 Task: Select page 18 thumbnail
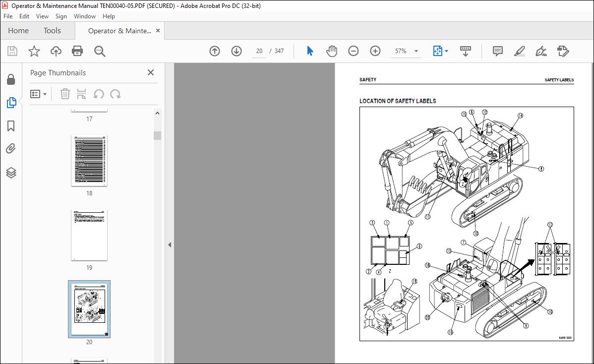pos(89,161)
